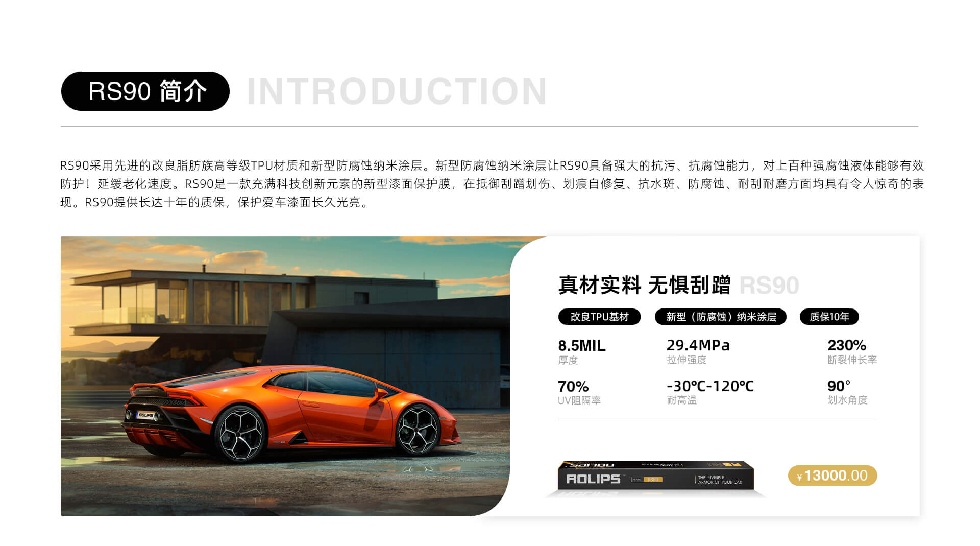This screenshot has width=980, height=546.
Task: Tap the gold ¥13000.00 price badge
Action: [x=832, y=476]
